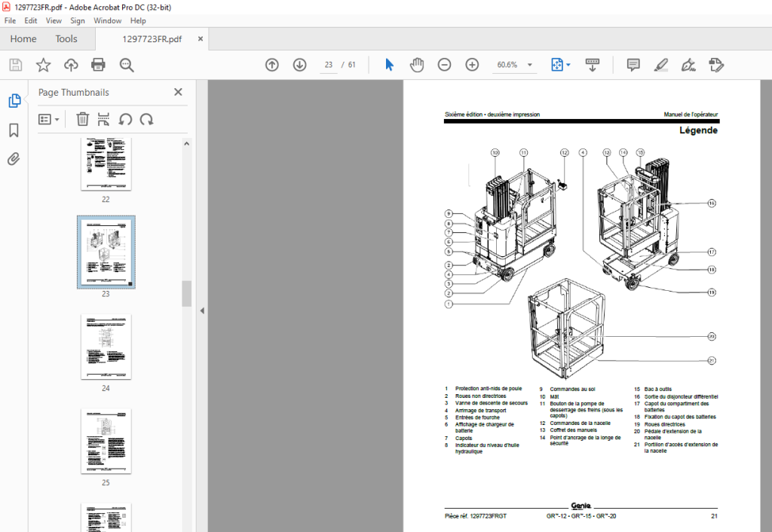Select page 24 thumbnail

click(x=106, y=347)
